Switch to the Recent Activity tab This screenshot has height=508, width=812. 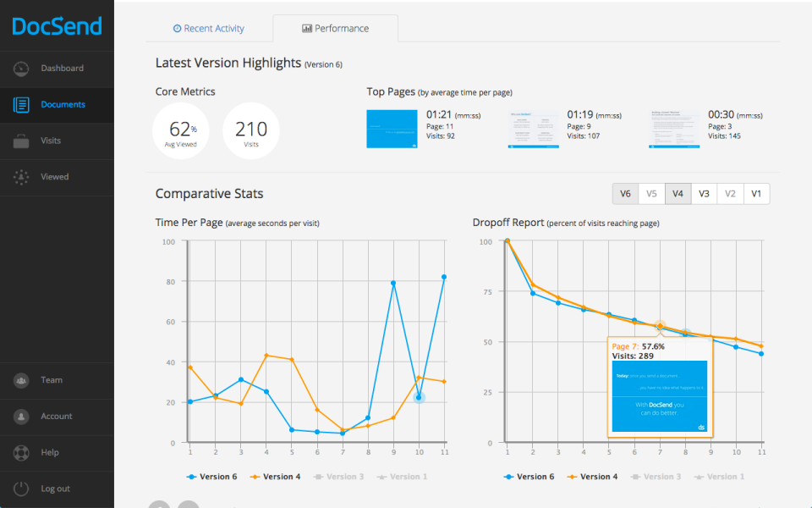[209, 29]
